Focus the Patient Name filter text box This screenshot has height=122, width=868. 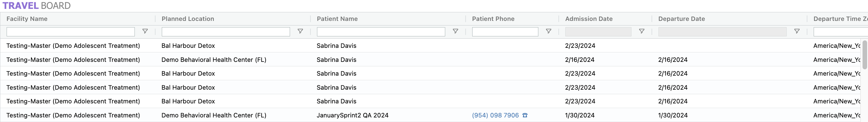click(x=381, y=32)
